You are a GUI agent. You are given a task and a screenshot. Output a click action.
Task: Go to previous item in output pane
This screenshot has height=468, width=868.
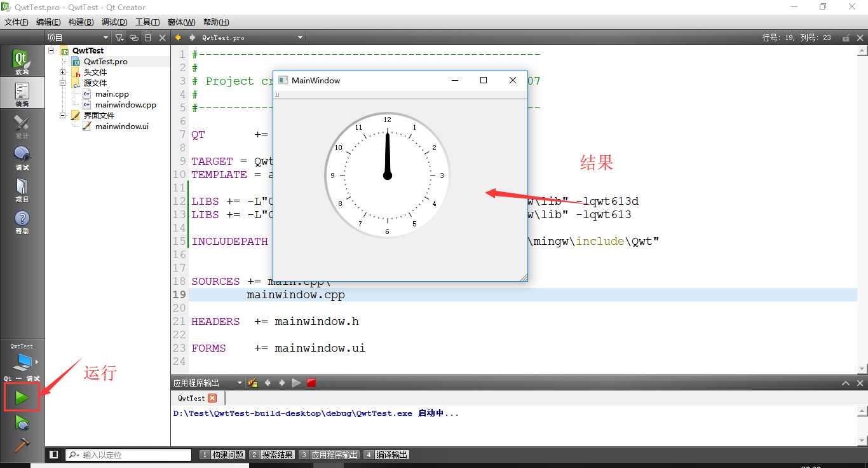tap(268, 383)
